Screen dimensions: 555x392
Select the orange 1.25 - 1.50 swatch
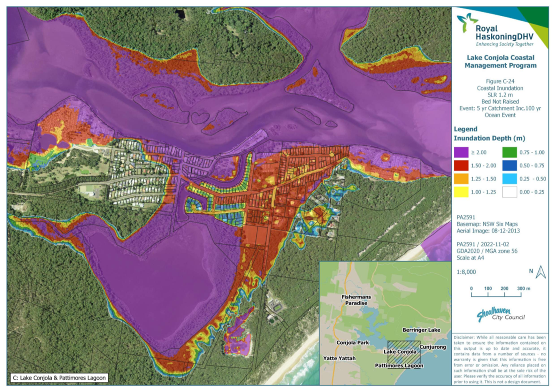pos(461,179)
